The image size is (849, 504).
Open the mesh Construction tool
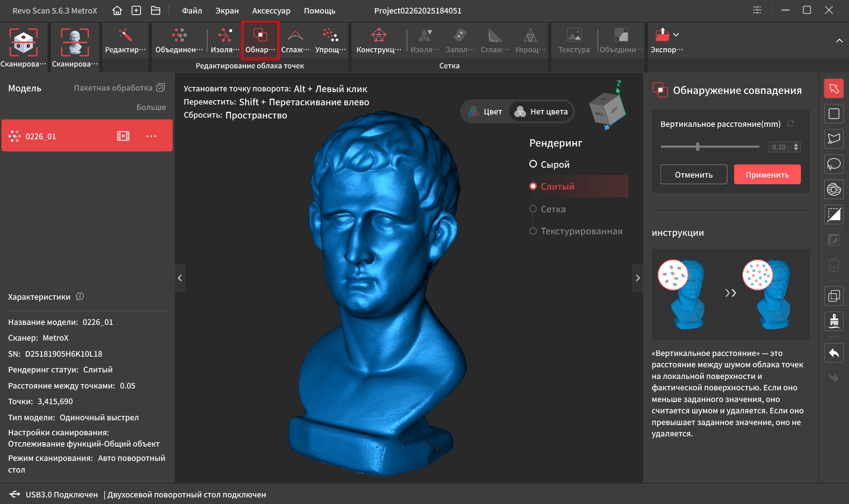click(379, 40)
